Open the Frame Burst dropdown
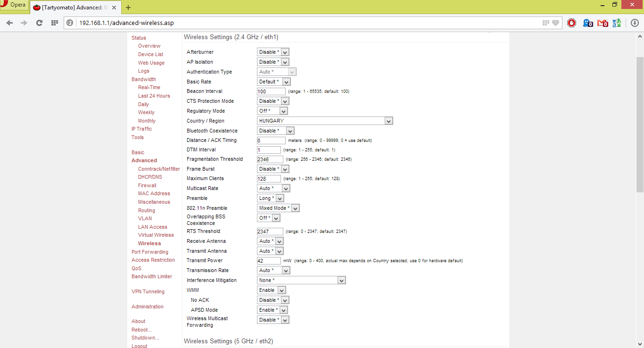 click(273, 169)
